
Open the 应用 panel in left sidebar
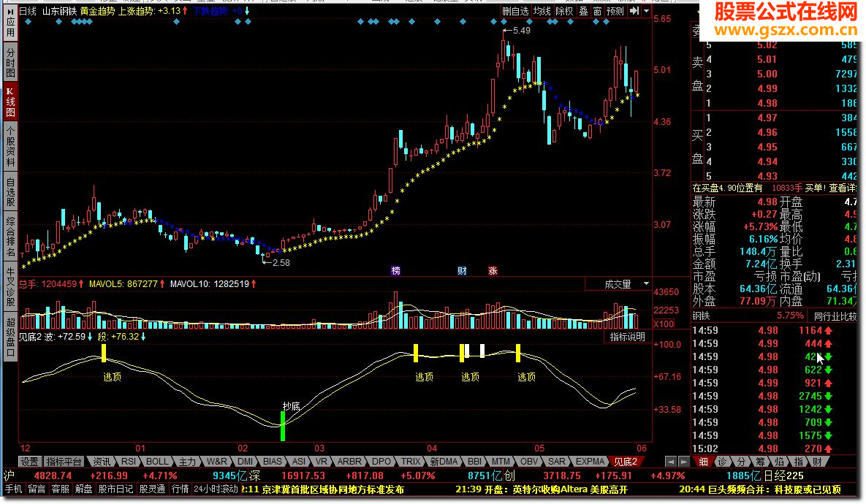click(10, 23)
